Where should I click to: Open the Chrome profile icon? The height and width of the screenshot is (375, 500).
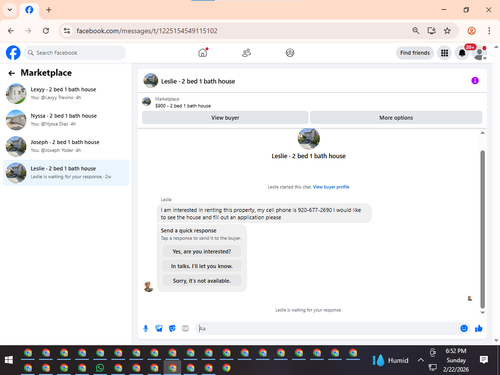(x=472, y=31)
